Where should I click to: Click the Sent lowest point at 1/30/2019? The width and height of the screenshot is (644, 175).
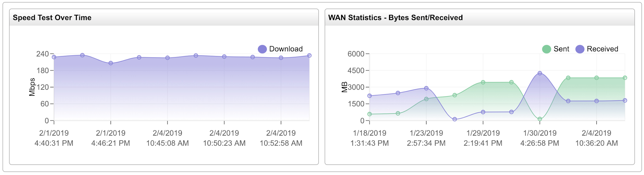(540, 119)
